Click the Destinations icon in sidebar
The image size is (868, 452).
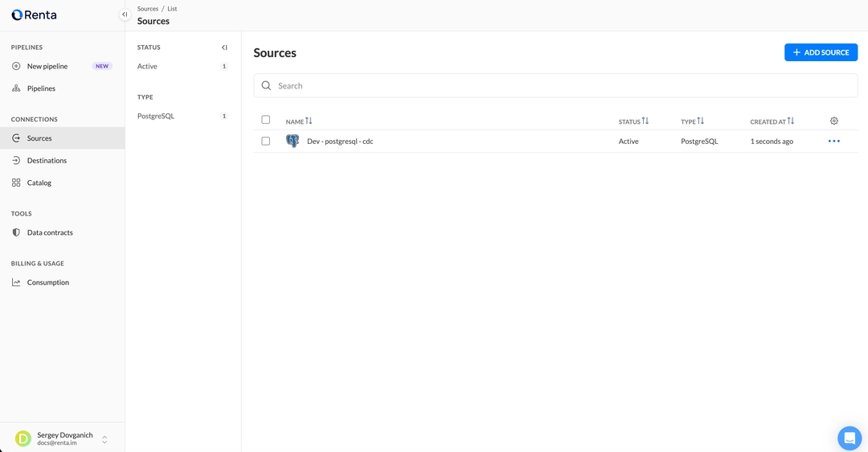[16, 160]
